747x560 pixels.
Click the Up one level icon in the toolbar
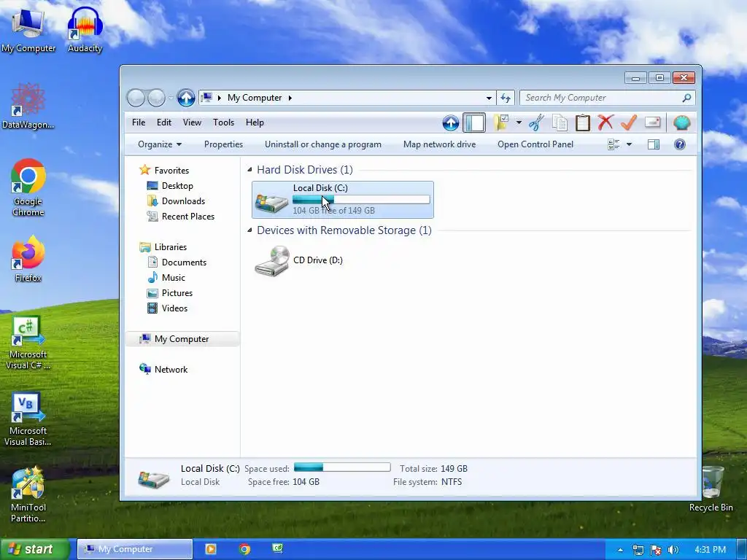[451, 122]
